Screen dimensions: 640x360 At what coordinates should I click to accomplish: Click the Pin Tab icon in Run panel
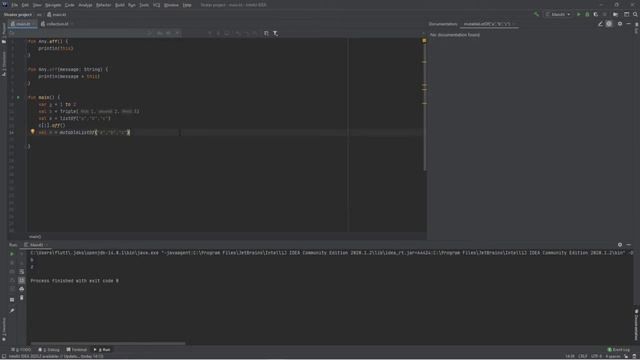12,311
